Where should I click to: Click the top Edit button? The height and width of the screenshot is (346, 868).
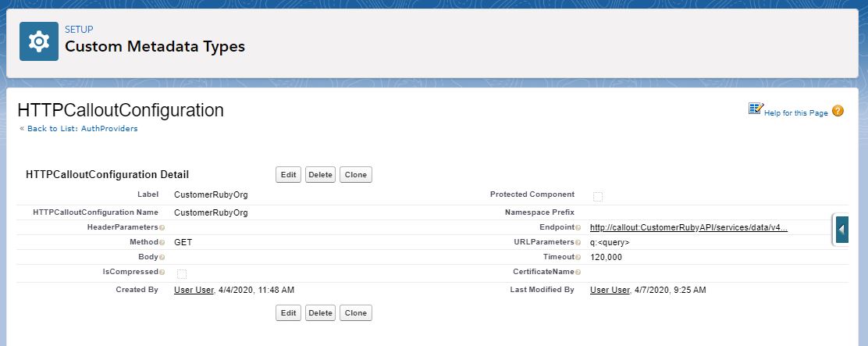(288, 174)
